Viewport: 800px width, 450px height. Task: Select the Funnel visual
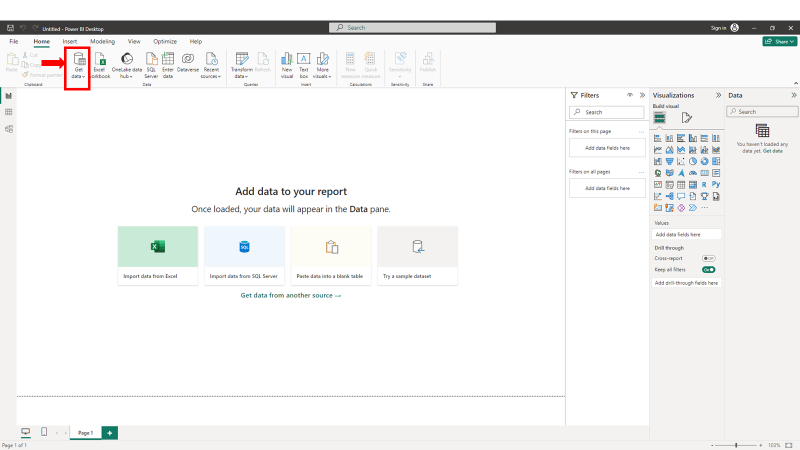point(669,162)
